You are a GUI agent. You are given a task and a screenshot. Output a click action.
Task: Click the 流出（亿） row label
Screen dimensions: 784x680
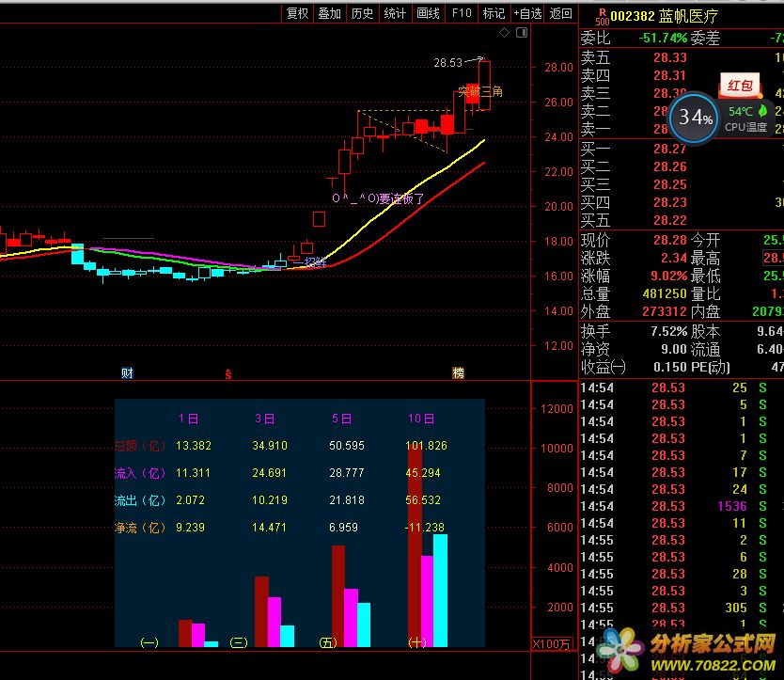pos(140,500)
